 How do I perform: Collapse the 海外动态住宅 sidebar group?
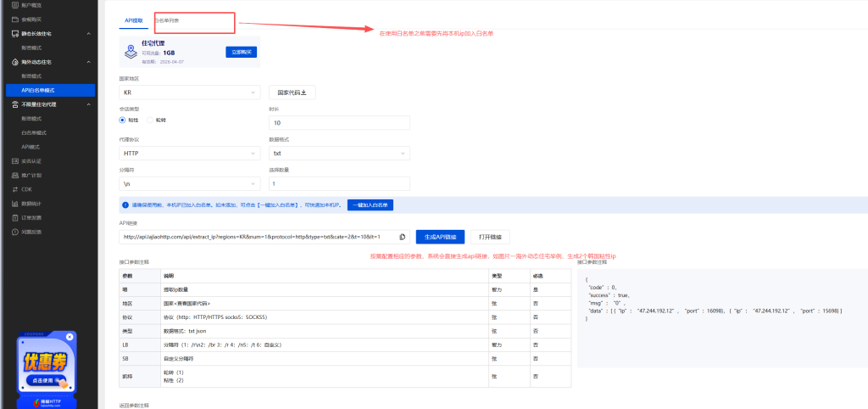coord(88,62)
